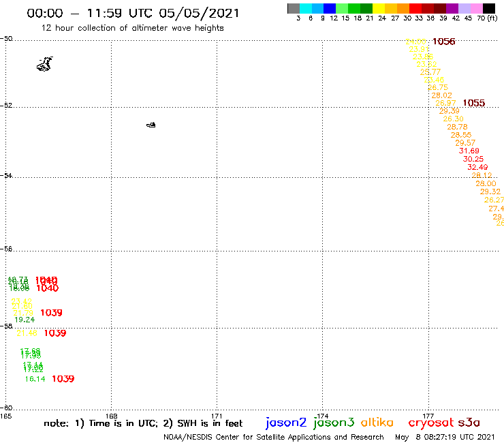Click the wave height value 28.12
Screen dimensions: 504x443
pyautogui.click(x=482, y=175)
